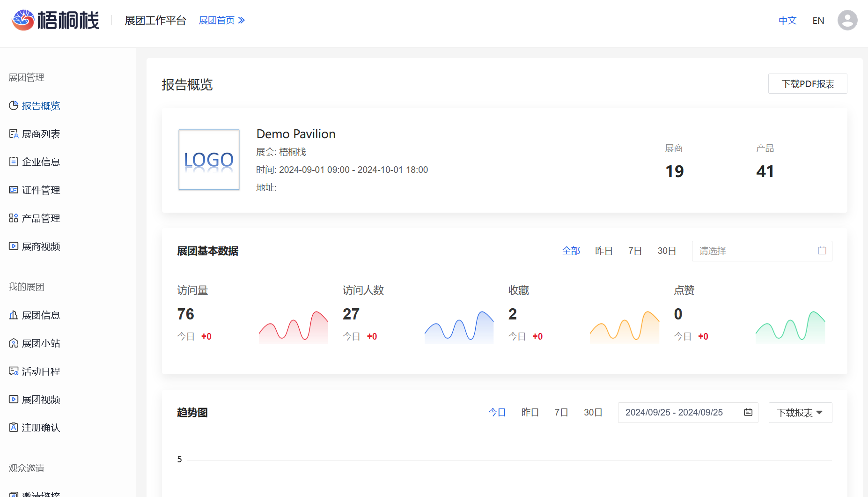
Task: Switch language to 中文
Action: tap(787, 21)
